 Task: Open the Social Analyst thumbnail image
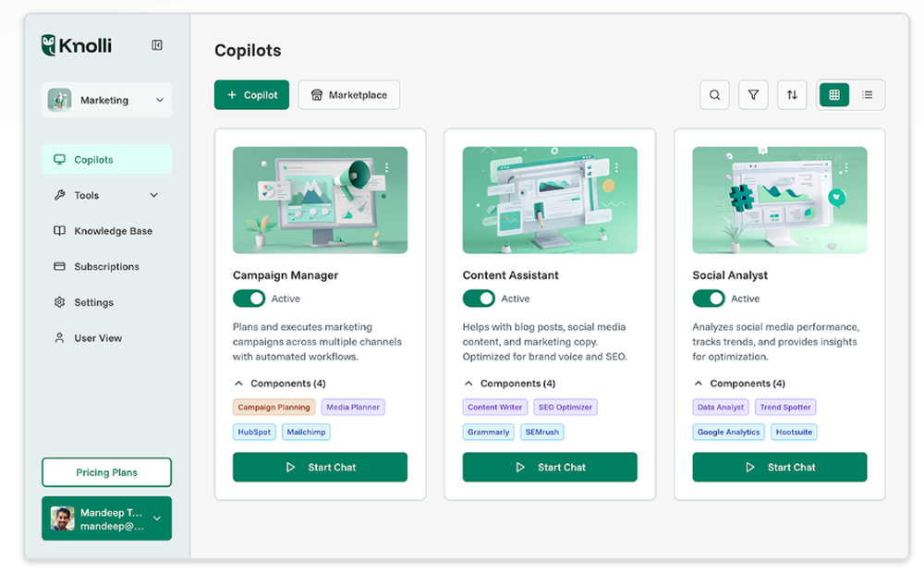(x=779, y=201)
